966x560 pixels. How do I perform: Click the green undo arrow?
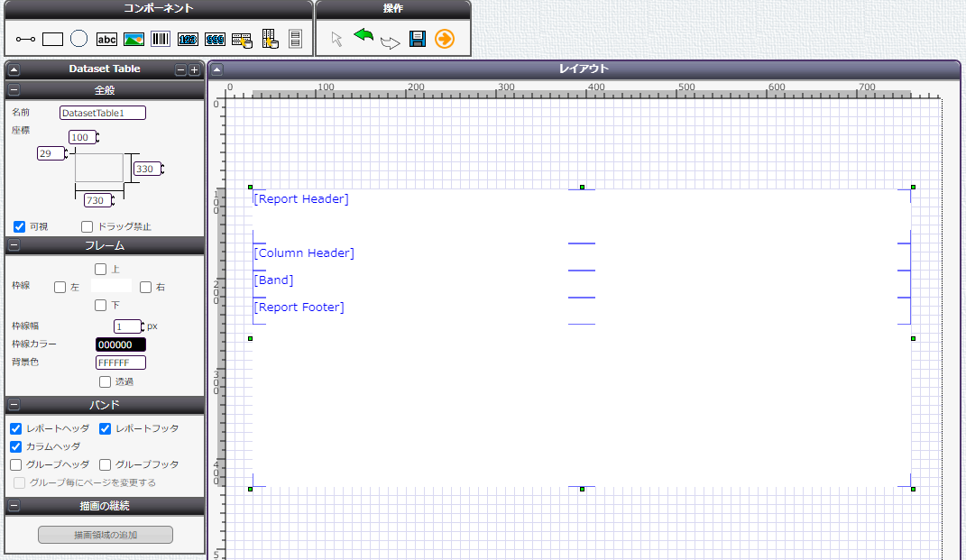[x=363, y=35]
